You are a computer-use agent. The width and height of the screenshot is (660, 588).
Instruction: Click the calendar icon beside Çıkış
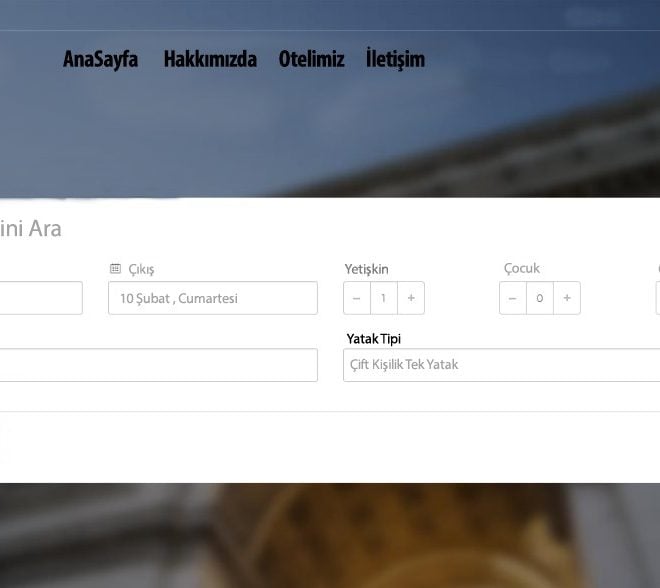(x=115, y=269)
